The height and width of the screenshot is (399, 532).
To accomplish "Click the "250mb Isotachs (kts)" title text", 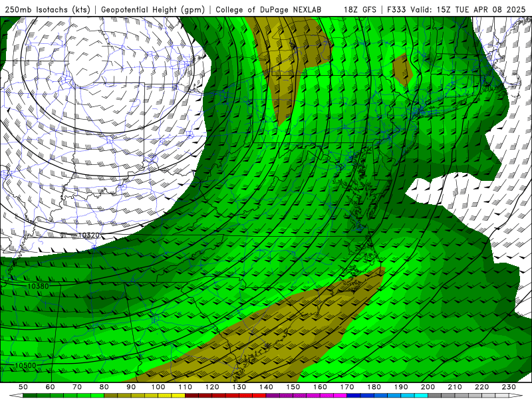I will (47, 10).
